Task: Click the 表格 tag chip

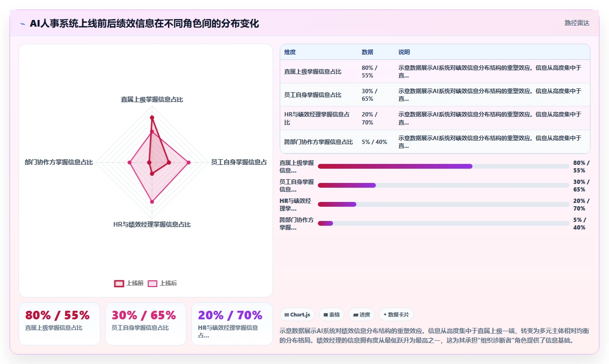Action: 332,315
